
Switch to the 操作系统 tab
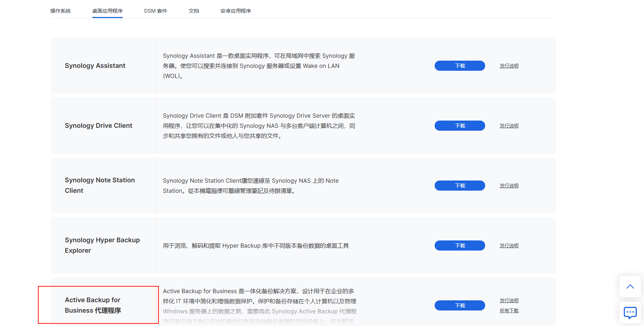tap(60, 11)
